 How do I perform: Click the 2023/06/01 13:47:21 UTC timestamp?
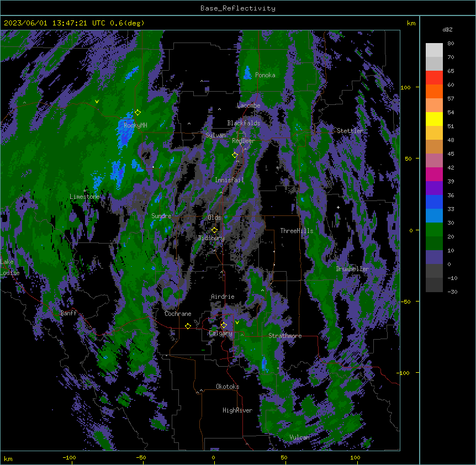(x=55, y=23)
